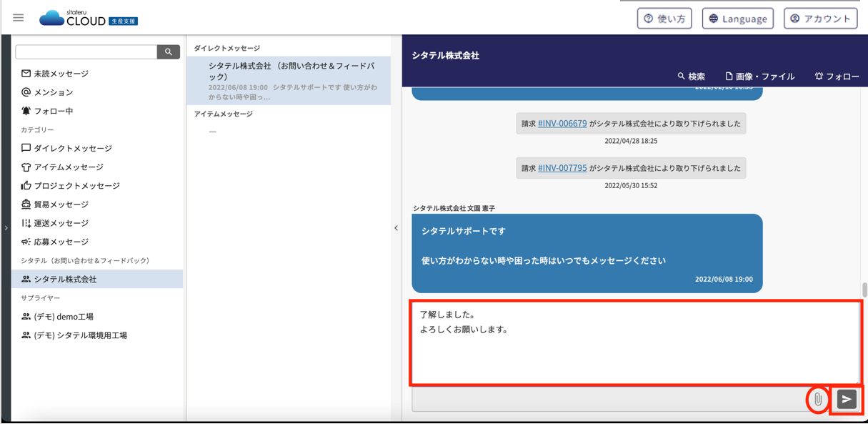Open invoice link #INV-007795
This screenshot has height=424, width=868.
coord(562,168)
